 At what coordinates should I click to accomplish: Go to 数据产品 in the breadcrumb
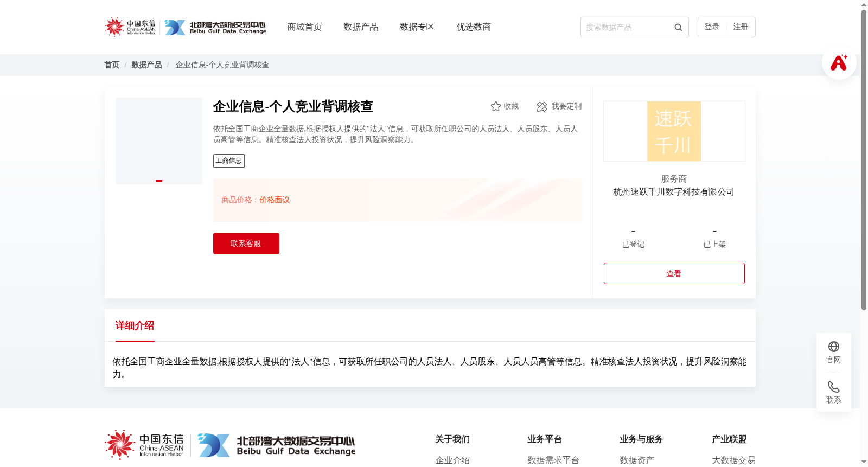(x=146, y=65)
